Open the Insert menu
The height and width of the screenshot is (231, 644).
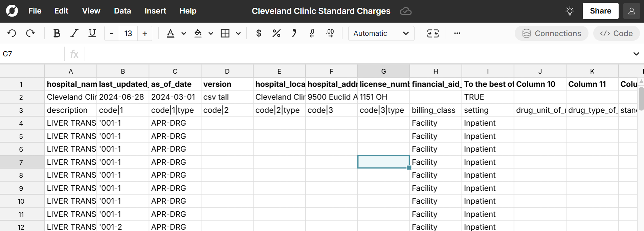(155, 11)
